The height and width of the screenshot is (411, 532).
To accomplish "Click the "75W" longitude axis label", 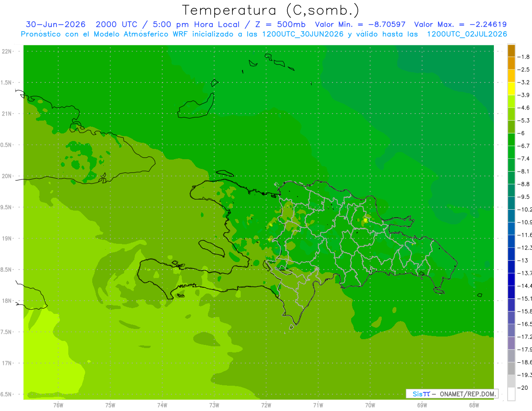I will [x=110, y=405].
